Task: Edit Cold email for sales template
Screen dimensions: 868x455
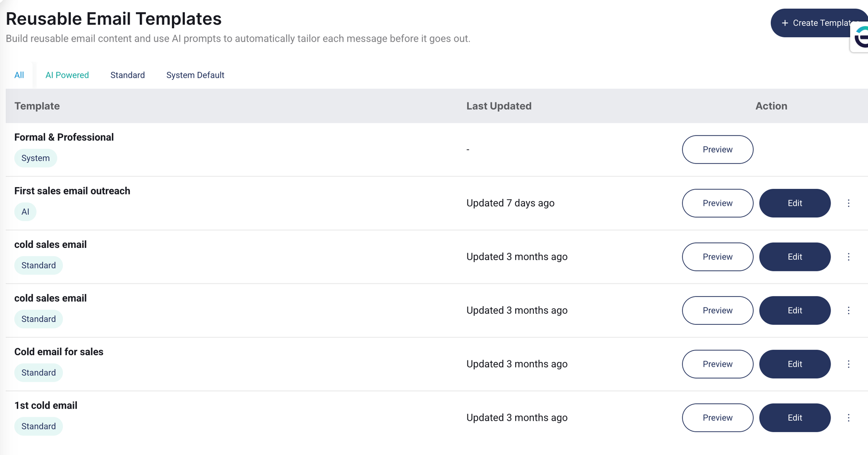Action: (x=795, y=364)
